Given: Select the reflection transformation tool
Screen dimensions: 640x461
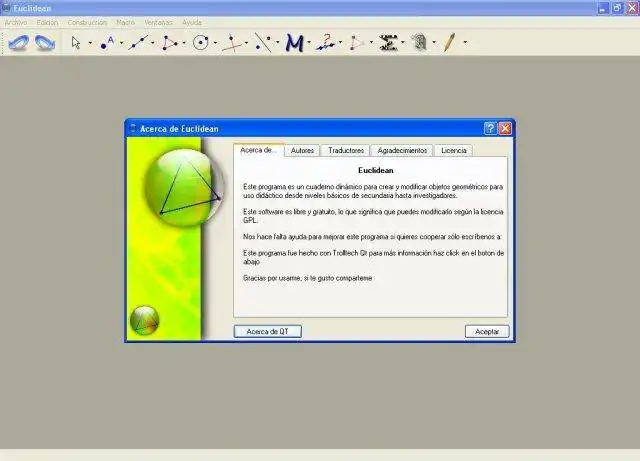Looking at the screenshot, I should pyautogui.click(x=263, y=42).
